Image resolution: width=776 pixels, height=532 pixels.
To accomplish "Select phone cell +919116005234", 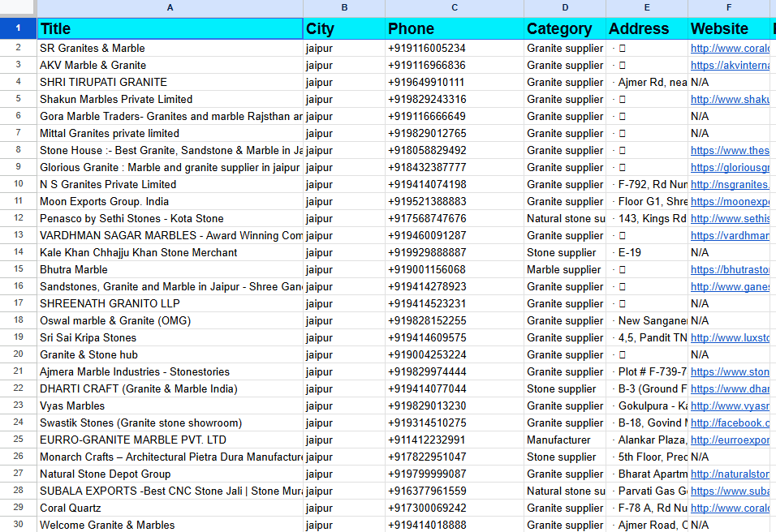I will pyautogui.click(x=455, y=49).
